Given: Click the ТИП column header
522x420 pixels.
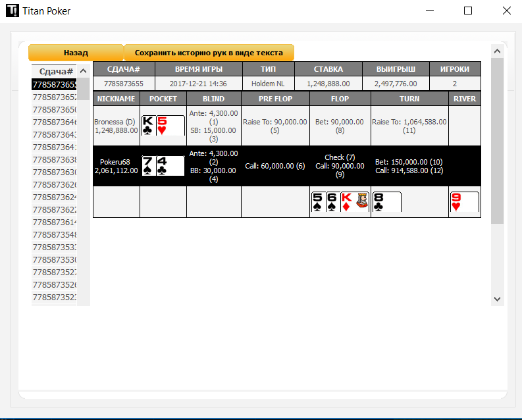Looking at the screenshot, I should click(269, 69).
